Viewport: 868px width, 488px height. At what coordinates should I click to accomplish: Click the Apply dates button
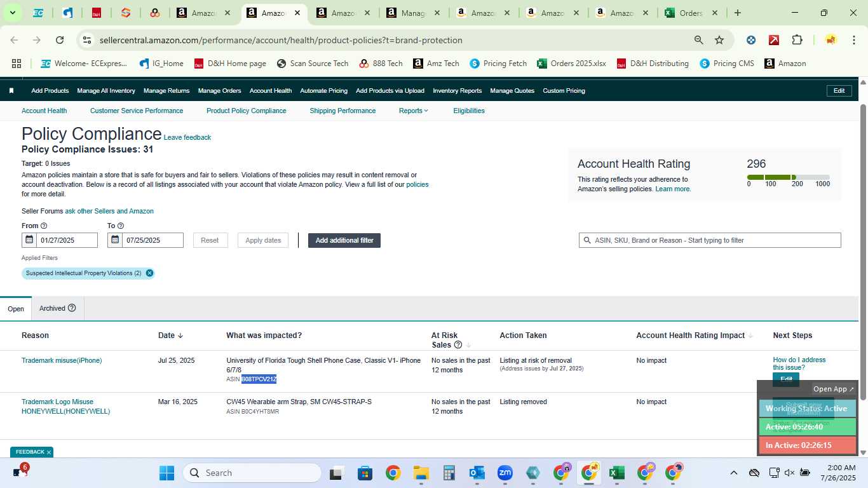[263, 240]
